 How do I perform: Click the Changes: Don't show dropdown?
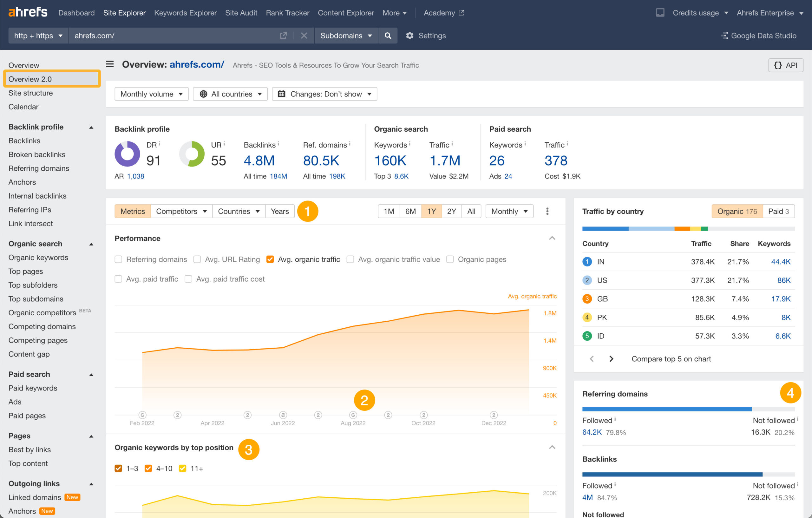tap(324, 94)
